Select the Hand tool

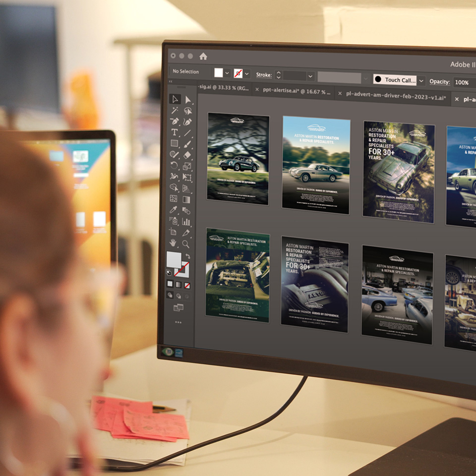[174, 243]
